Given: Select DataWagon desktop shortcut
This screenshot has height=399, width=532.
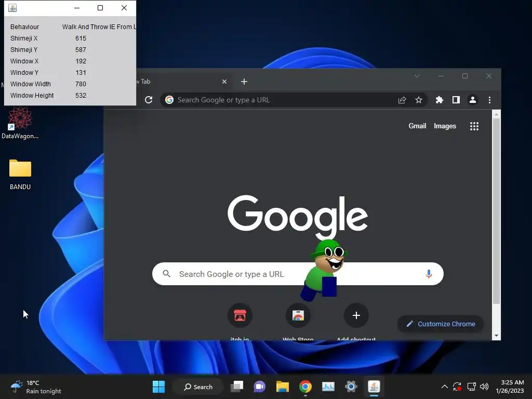Looking at the screenshot, I should pos(20,123).
